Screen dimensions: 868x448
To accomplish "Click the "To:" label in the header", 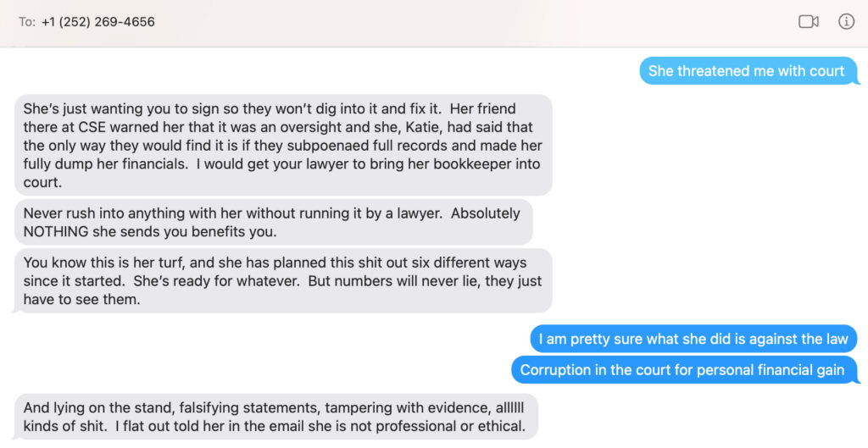I will [27, 22].
